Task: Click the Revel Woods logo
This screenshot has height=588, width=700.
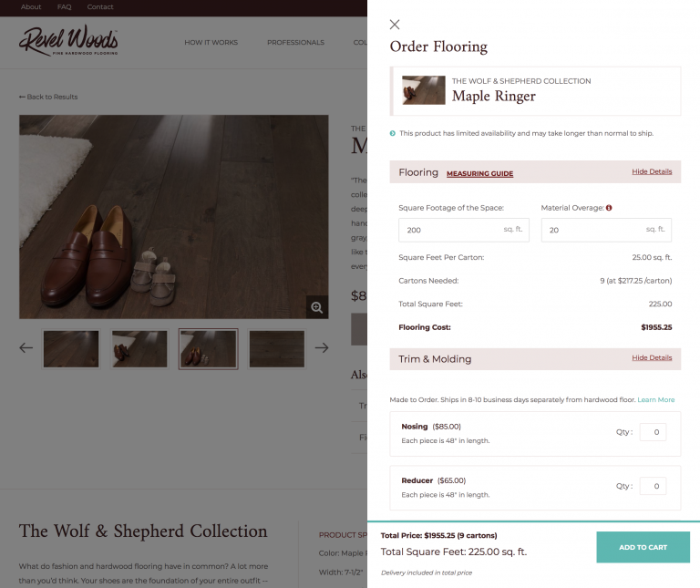Action: pos(68,41)
